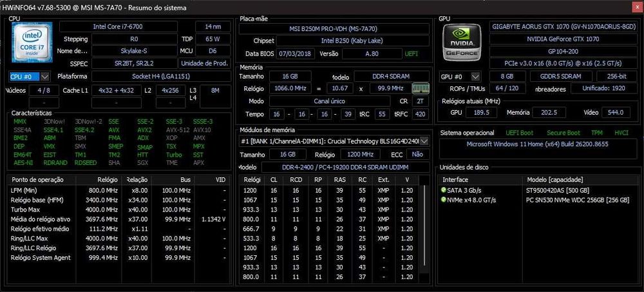The width and height of the screenshot is (644, 292).
Task: Click the Windows 11 Home OS field
Action: click(537, 144)
